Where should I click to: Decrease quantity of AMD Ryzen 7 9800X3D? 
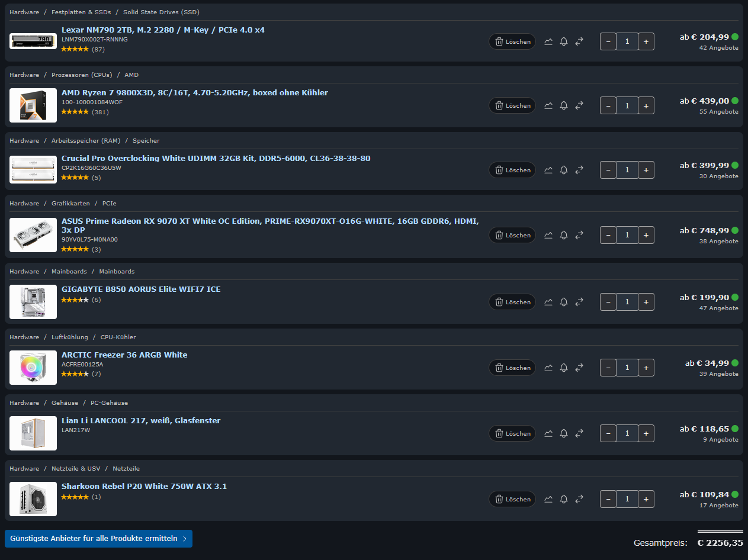(x=608, y=105)
